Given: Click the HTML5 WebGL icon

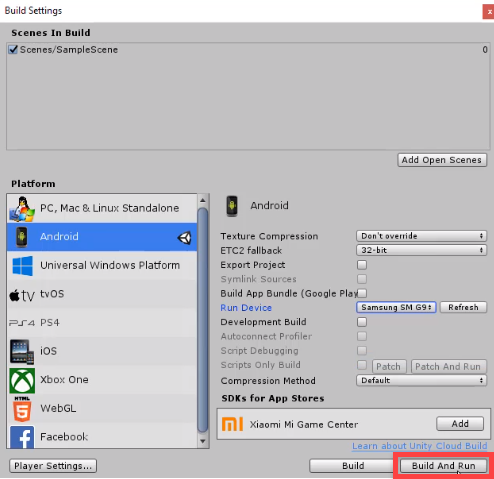Looking at the screenshot, I should 22,409.
